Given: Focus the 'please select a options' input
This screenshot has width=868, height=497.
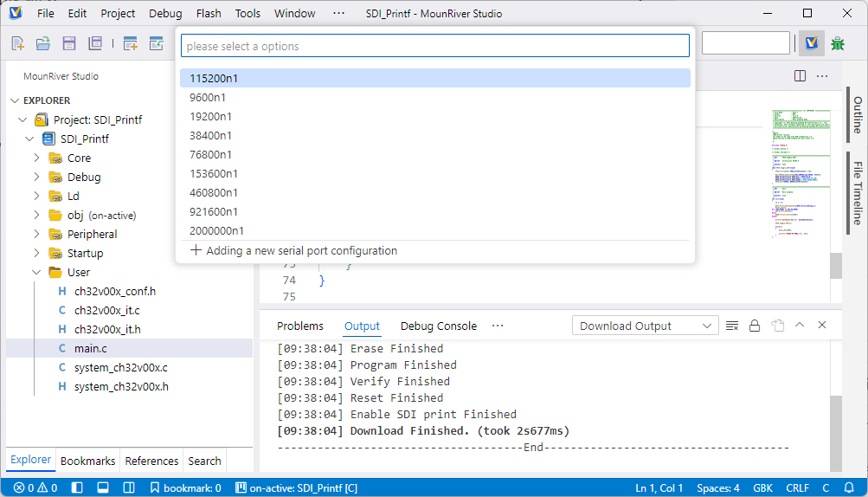Looking at the screenshot, I should [434, 46].
